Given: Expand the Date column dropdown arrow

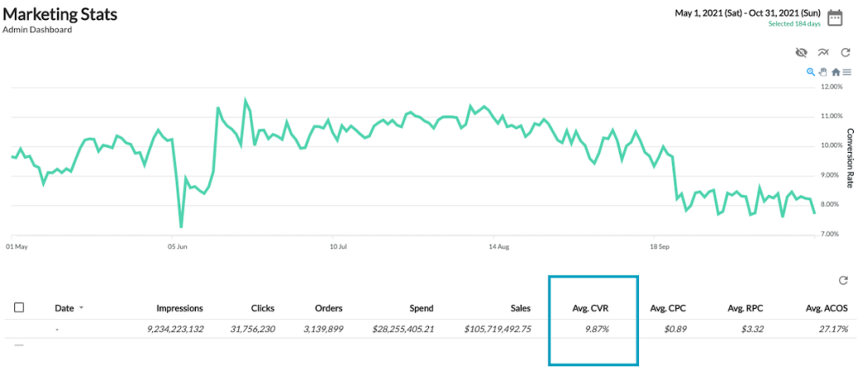Looking at the screenshot, I should [x=81, y=308].
